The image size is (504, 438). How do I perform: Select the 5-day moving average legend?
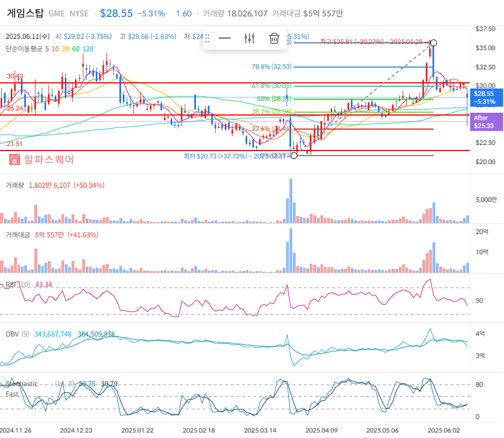[47, 49]
